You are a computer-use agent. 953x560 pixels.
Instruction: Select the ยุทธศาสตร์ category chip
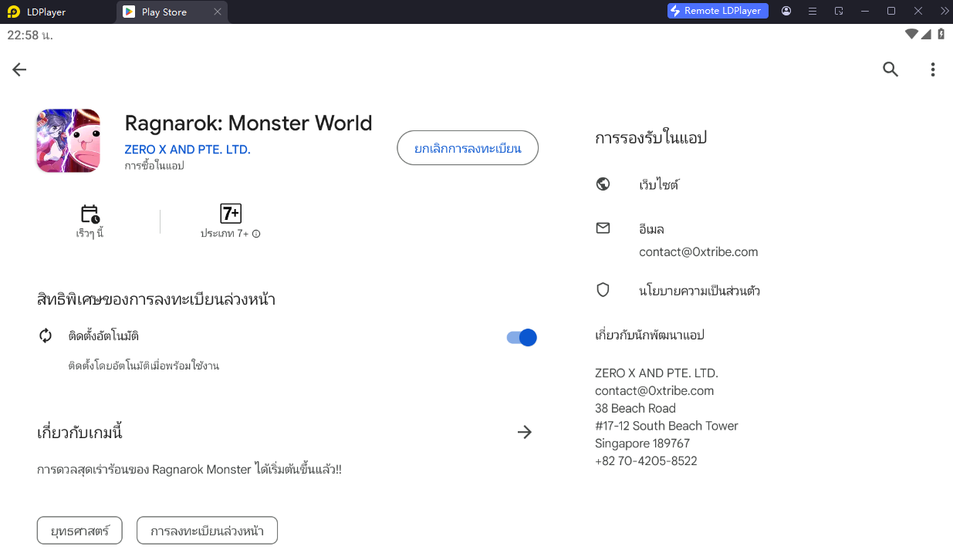click(x=79, y=531)
